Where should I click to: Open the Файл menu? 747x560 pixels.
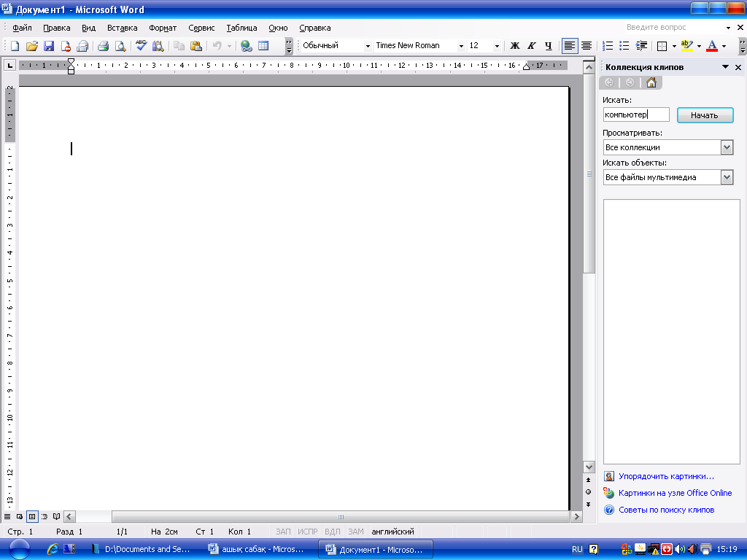tap(22, 28)
